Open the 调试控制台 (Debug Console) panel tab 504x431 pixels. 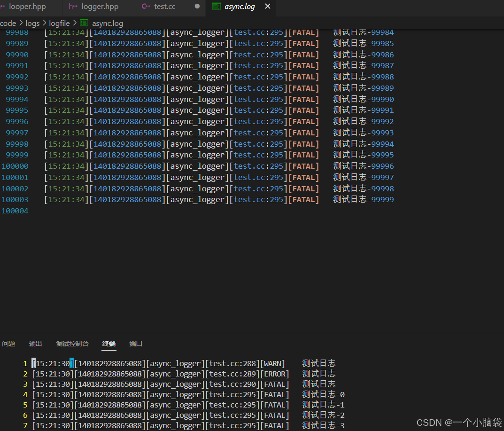(x=72, y=344)
